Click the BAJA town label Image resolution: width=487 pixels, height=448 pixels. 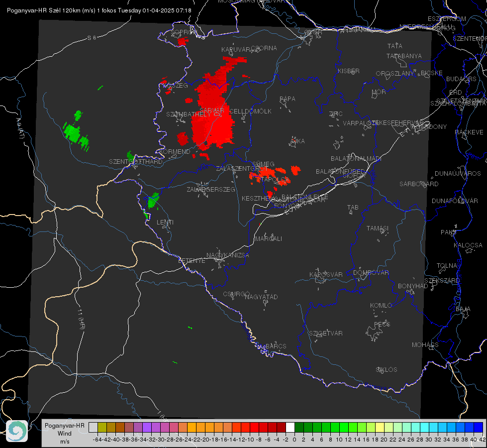click(x=463, y=309)
